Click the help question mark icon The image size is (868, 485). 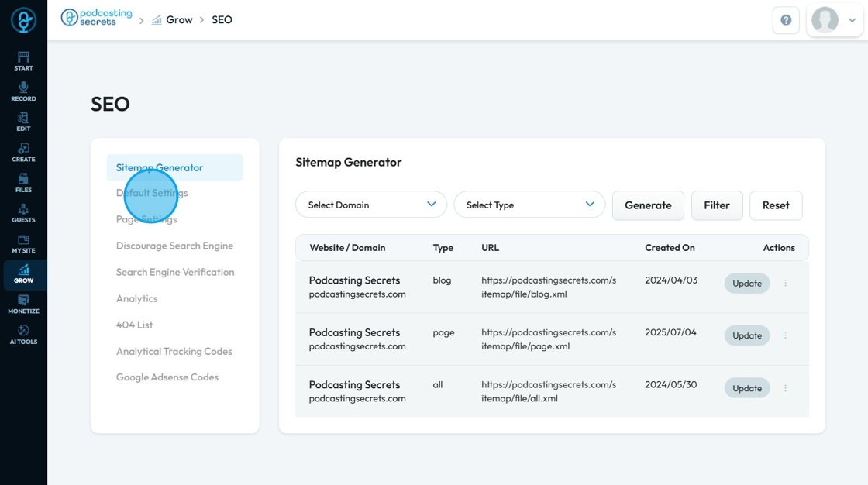786,20
